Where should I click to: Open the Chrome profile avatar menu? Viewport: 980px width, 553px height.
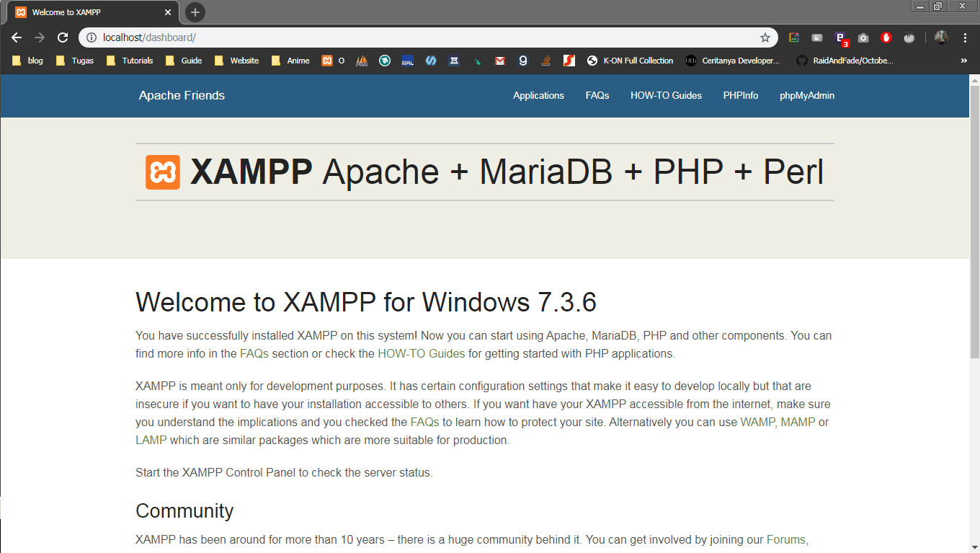941,37
